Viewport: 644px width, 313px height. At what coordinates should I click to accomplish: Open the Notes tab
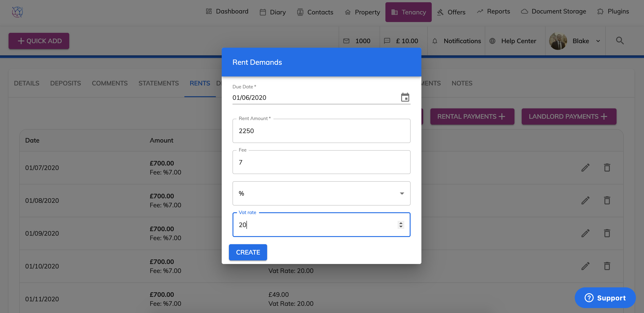462,83
